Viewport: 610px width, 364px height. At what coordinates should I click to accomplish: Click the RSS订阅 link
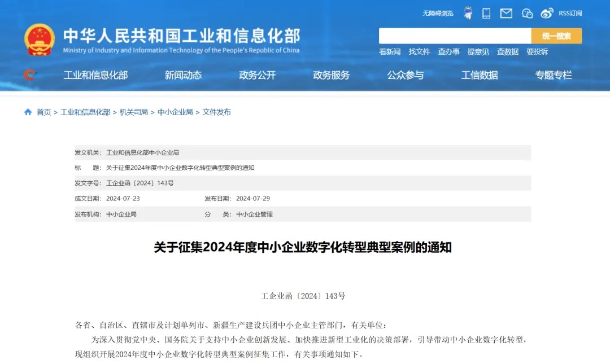point(570,13)
